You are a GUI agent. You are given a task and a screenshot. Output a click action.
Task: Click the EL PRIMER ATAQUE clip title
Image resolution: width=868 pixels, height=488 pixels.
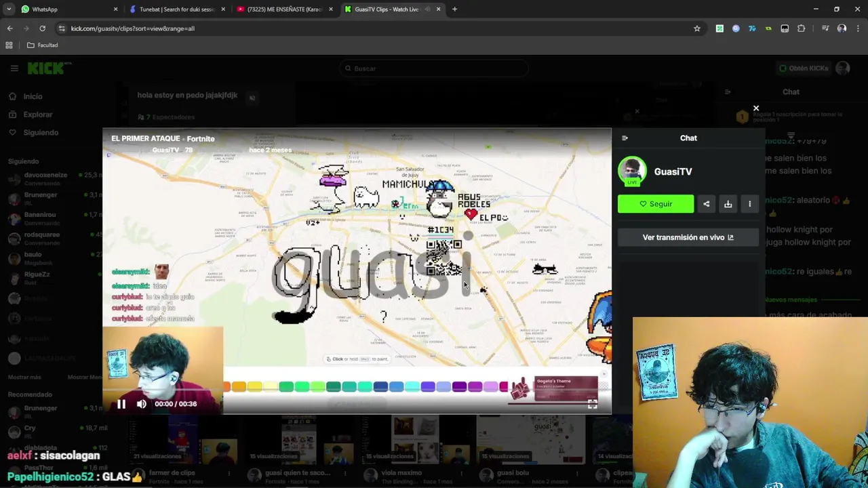pos(145,139)
